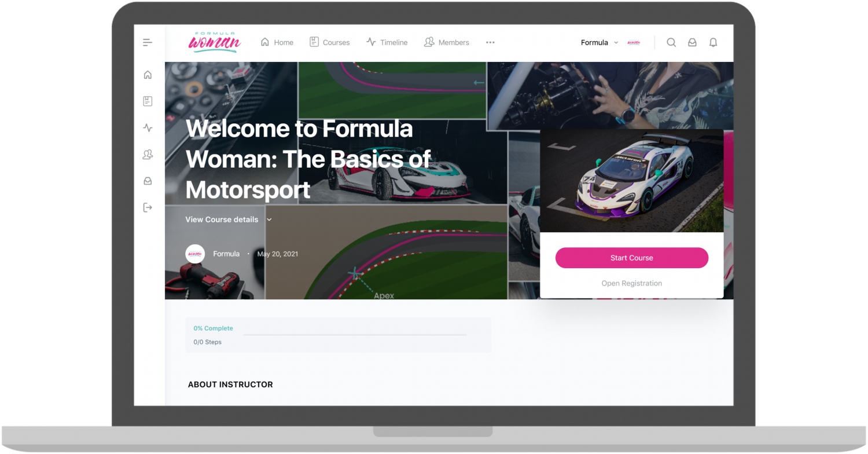Toggle the sidebar hamburger menu icon

click(148, 42)
